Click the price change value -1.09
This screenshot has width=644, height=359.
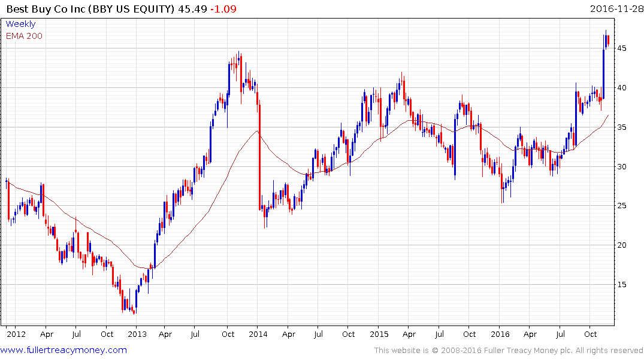click(x=223, y=8)
